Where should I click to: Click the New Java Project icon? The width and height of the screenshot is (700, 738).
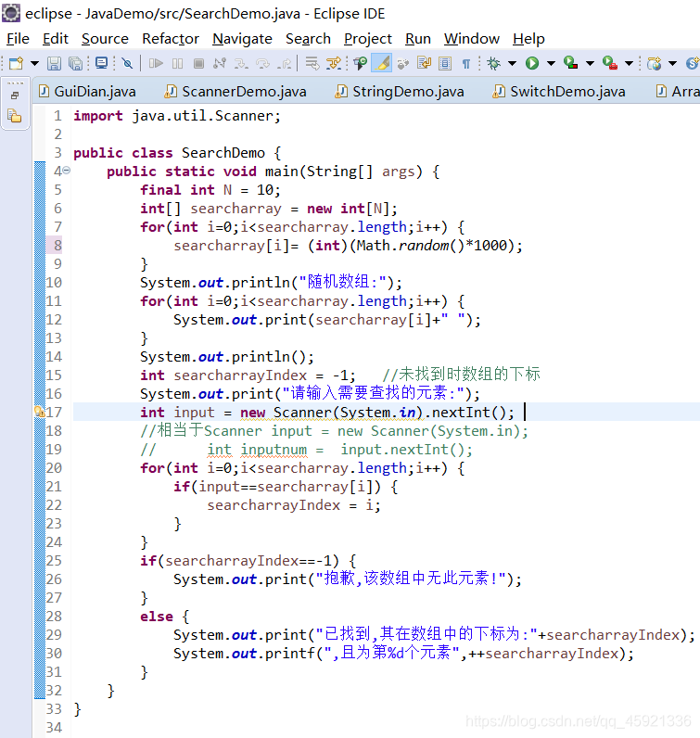[655, 63]
